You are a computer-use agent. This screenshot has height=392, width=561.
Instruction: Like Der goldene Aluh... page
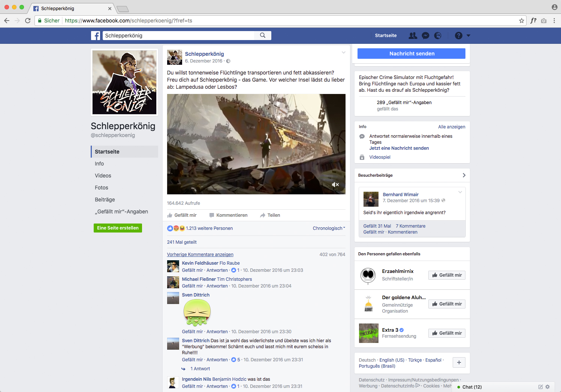(447, 304)
